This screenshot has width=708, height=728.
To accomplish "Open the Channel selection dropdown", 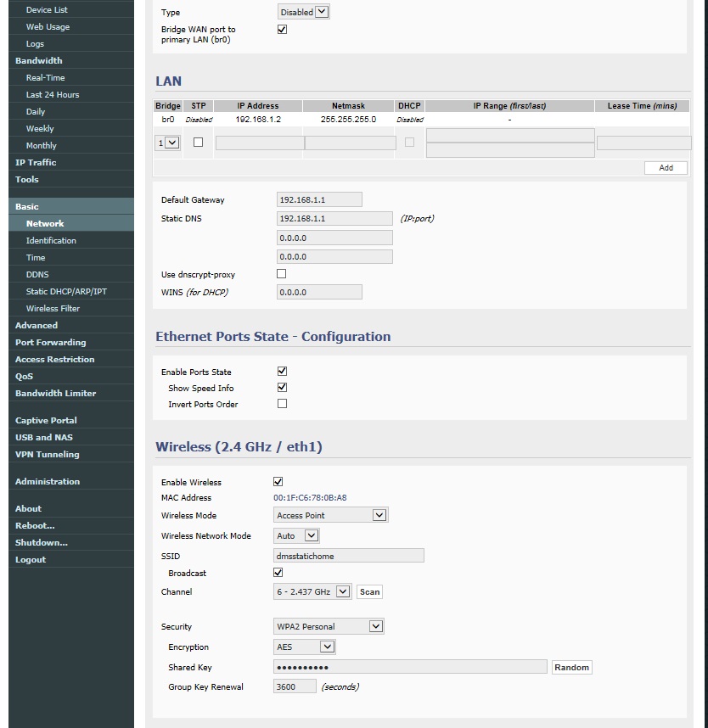I will click(312, 591).
